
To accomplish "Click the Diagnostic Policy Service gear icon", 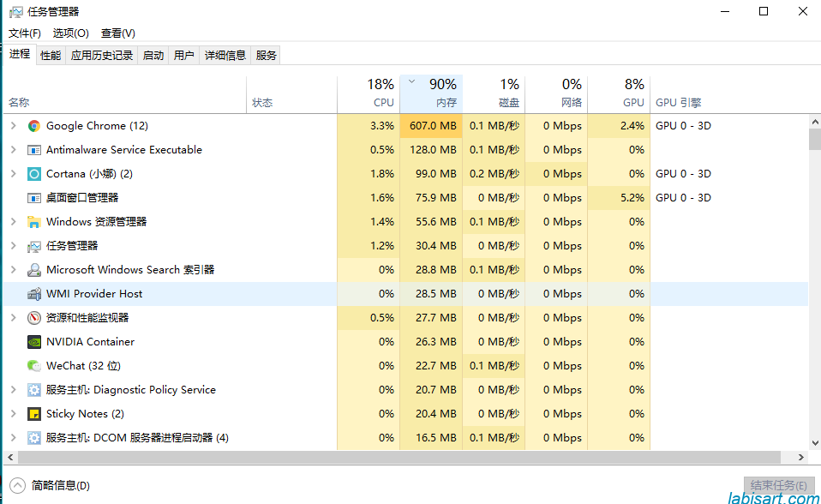I will (34, 390).
